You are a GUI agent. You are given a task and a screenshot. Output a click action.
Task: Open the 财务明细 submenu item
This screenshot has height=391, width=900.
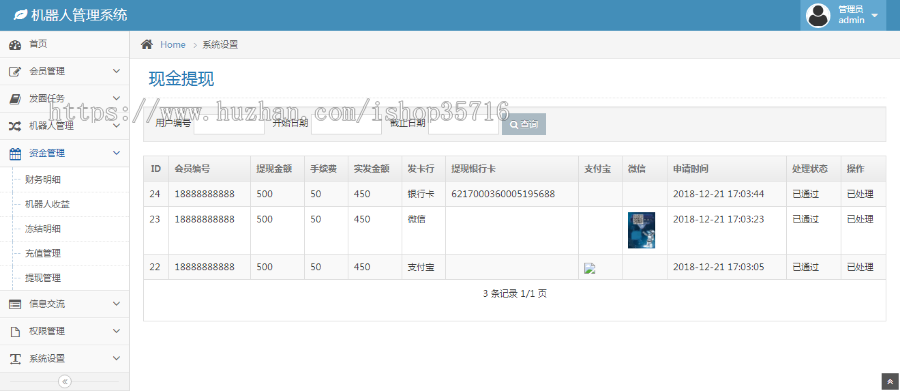[x=44, y=180]
